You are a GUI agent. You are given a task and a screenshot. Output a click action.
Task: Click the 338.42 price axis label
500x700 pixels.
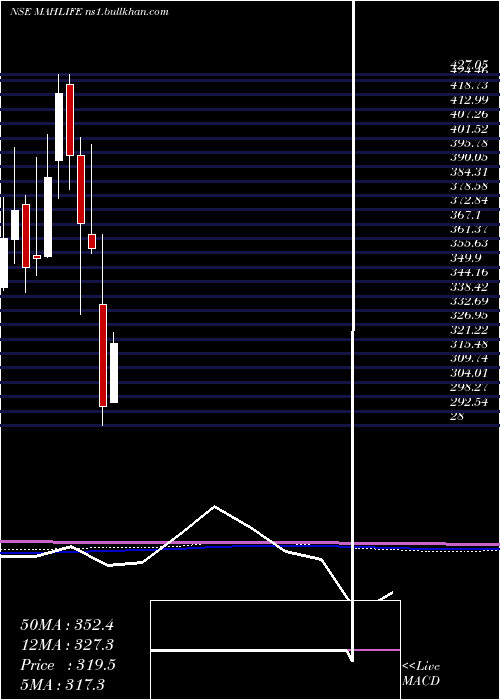point(469,287)
